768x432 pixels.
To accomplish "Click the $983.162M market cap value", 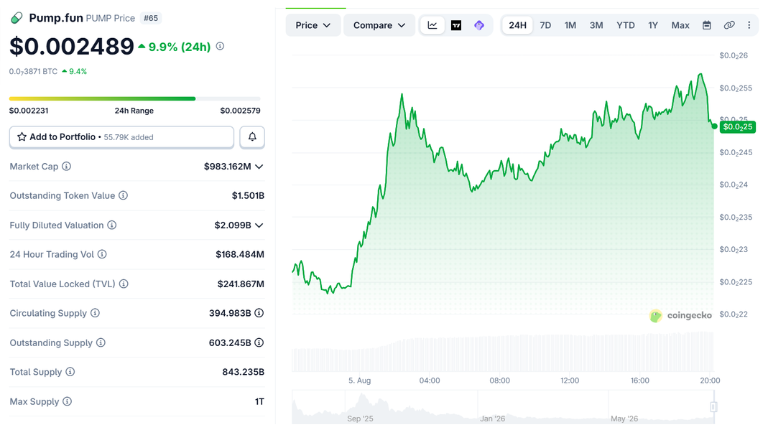I will point(227,167).
